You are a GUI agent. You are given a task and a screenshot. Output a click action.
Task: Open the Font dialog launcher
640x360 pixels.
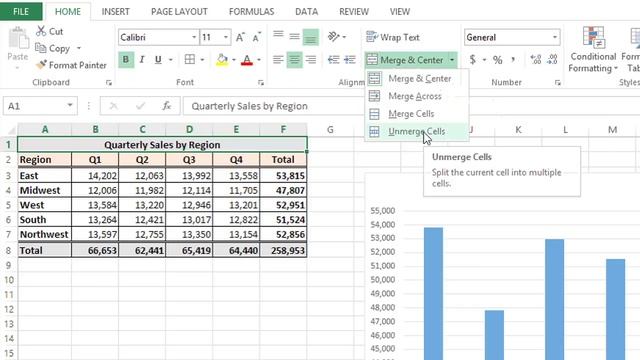261,82
